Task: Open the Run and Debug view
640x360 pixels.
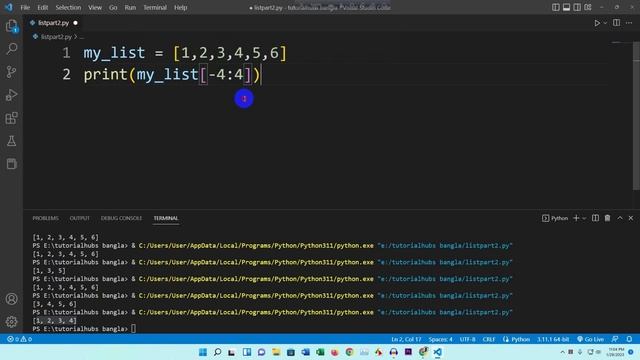Action: (11, 95)
